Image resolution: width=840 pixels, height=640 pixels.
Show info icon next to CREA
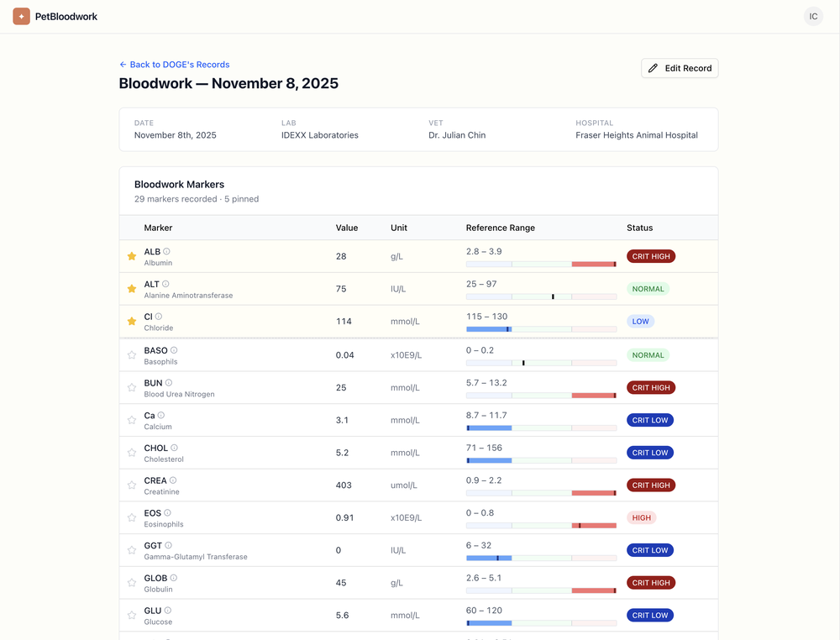[x=173, y=480]
